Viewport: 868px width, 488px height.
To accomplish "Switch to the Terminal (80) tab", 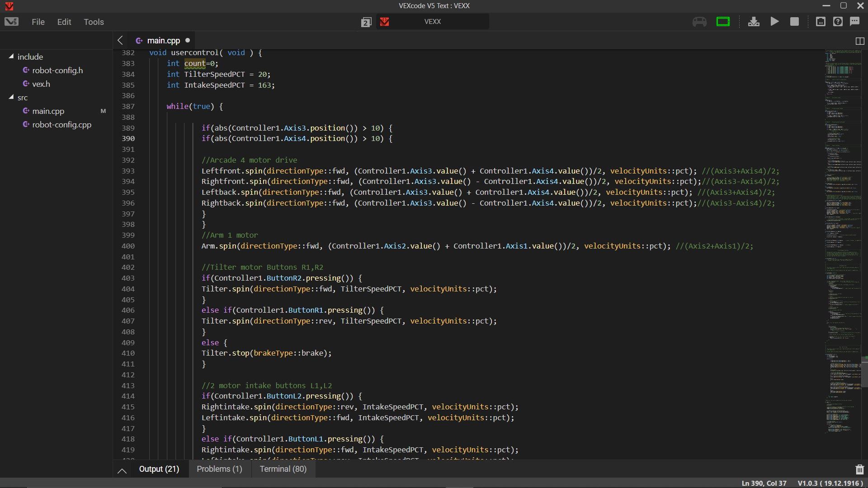I will point(283,469).
